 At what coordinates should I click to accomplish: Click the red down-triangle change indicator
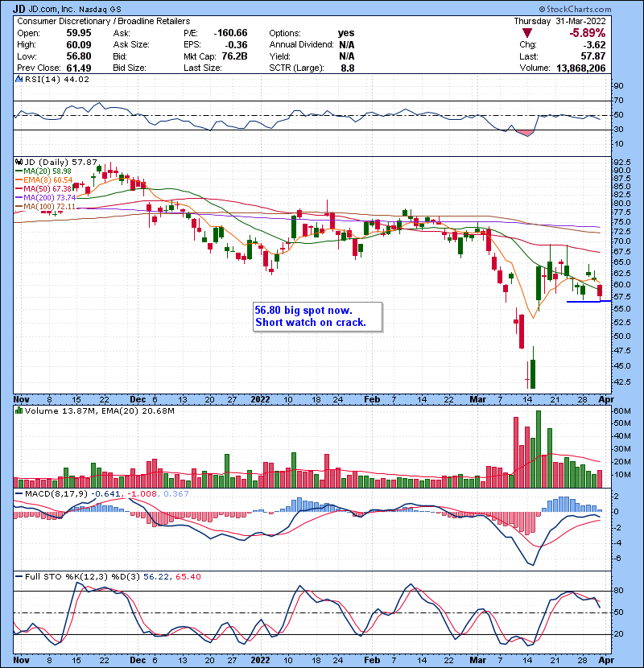tap(528, 33)
